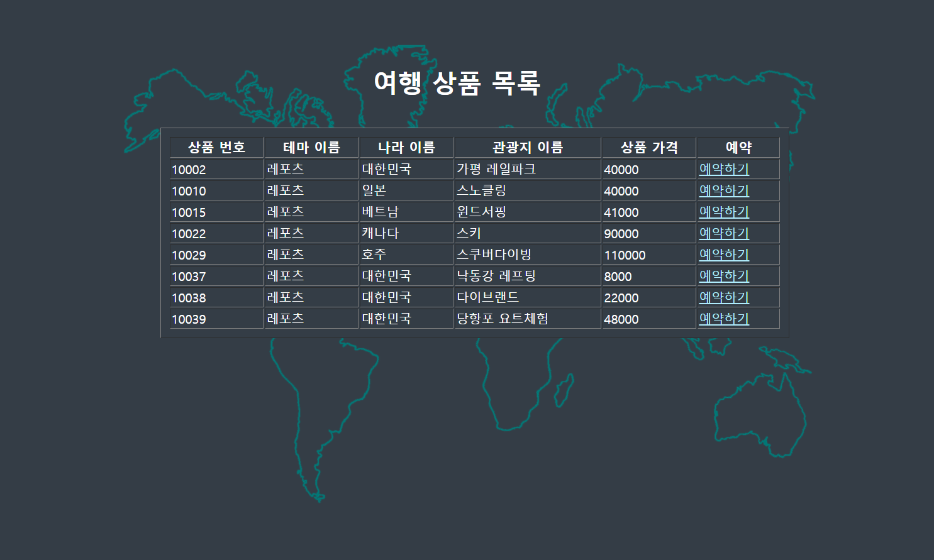934x560 pixels.
Task: Click 예약하기 in the 10029 row
Action: point(724,255)
